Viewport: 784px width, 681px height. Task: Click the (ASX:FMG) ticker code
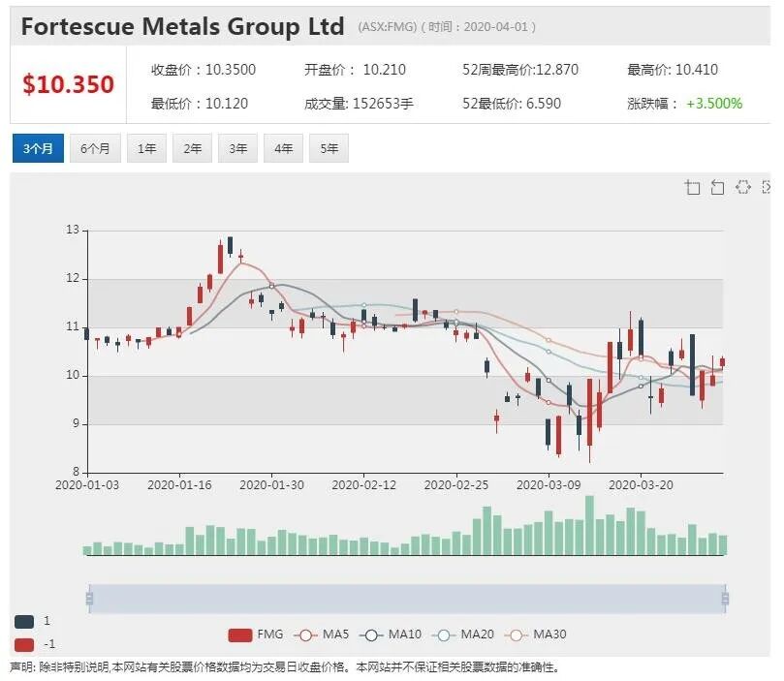pos(387,27)
